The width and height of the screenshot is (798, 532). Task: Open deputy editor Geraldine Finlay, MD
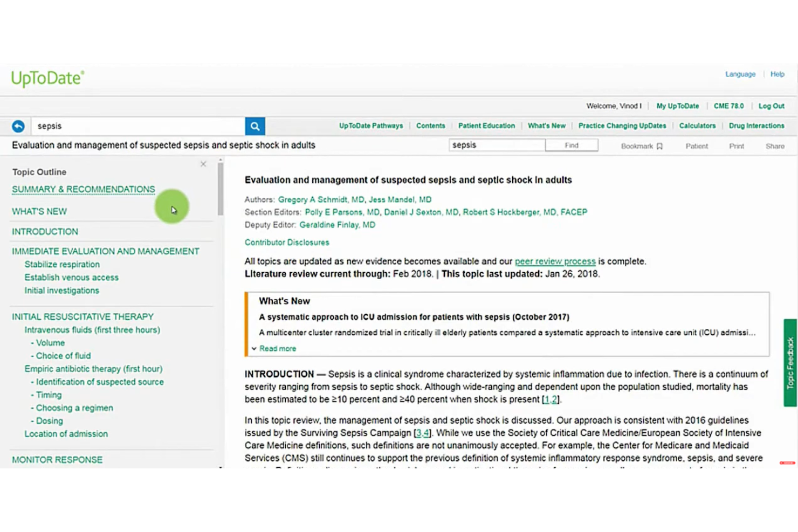338,225
